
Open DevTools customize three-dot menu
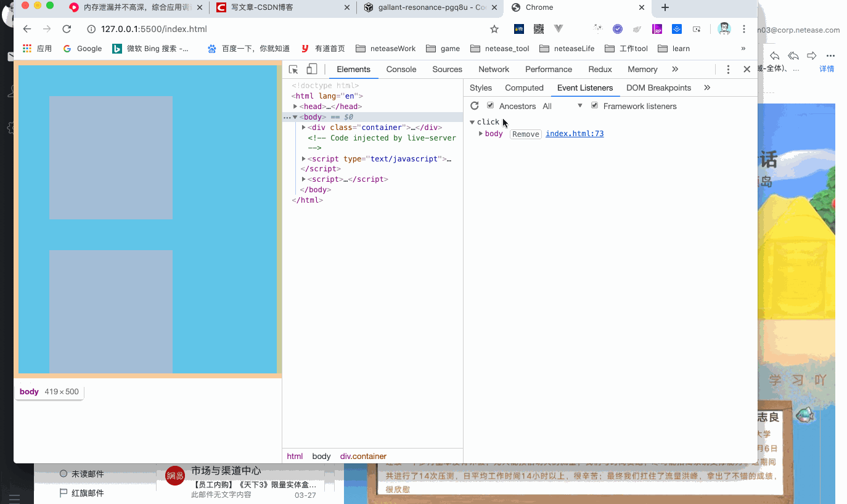click(728, 69)
